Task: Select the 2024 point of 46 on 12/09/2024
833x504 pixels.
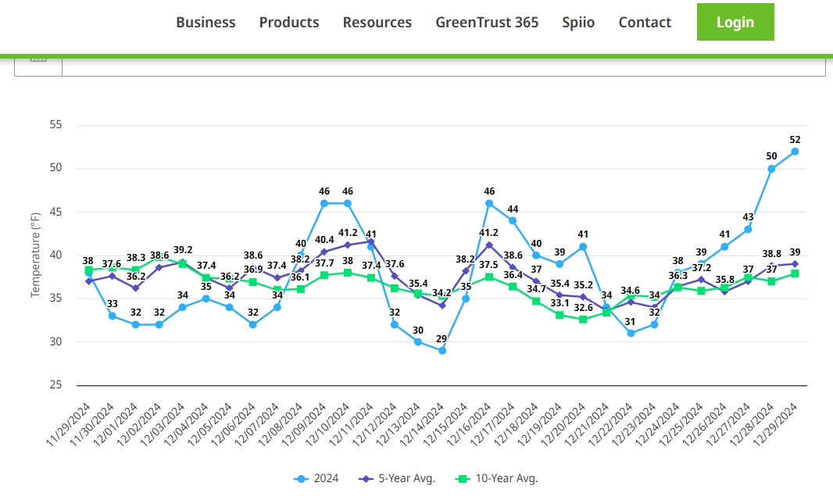Action: tap(324, 203)
